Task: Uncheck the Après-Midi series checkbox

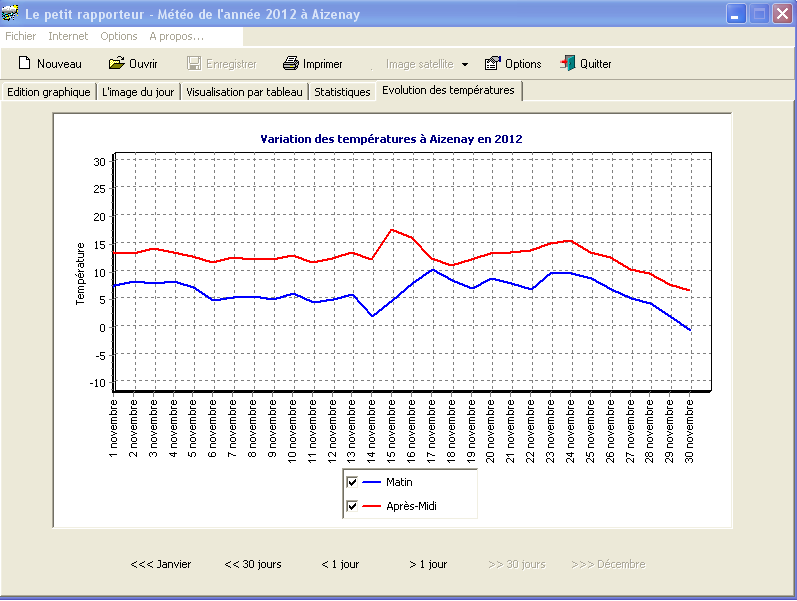Action: 352,507
